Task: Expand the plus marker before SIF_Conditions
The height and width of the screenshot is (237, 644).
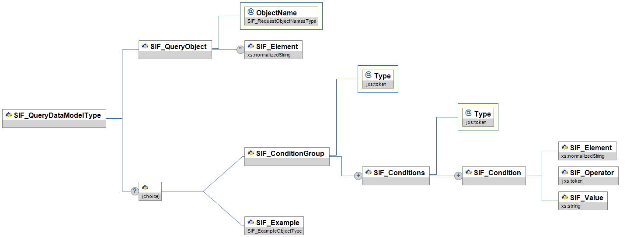Action: (x=358, y=176)
